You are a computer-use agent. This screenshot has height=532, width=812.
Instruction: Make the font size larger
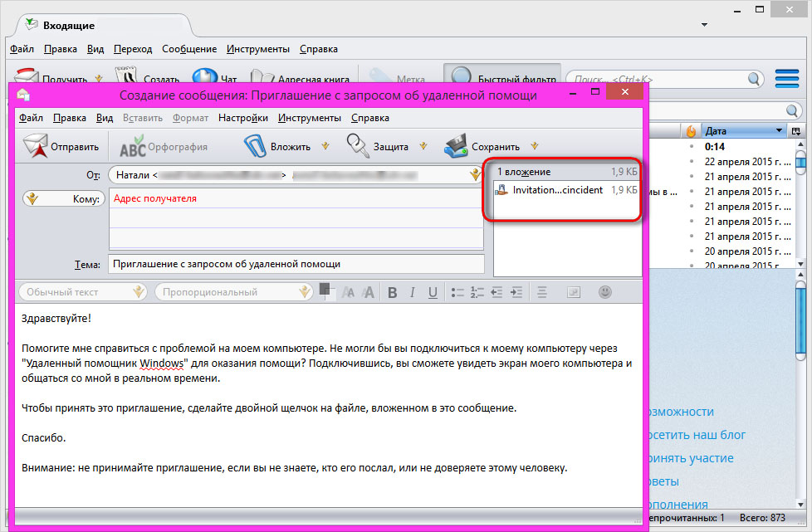tap(368, 292)
